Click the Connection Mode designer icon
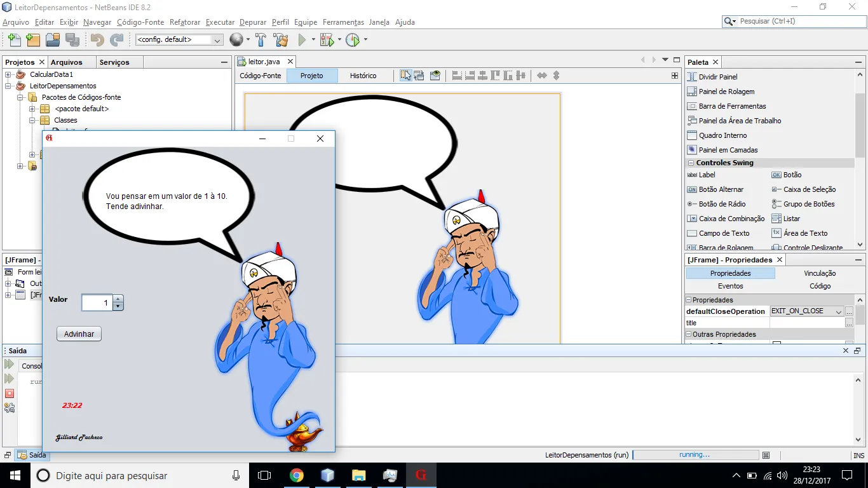Screen dimensions: 868x488 click(419, 76)
